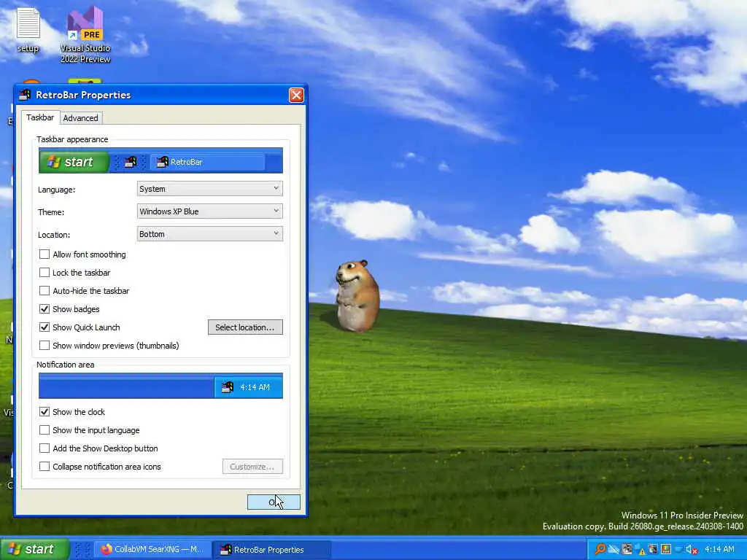Switch to the Advanced tab
Viewport: 747px width, 560px height.
point(80,118)
